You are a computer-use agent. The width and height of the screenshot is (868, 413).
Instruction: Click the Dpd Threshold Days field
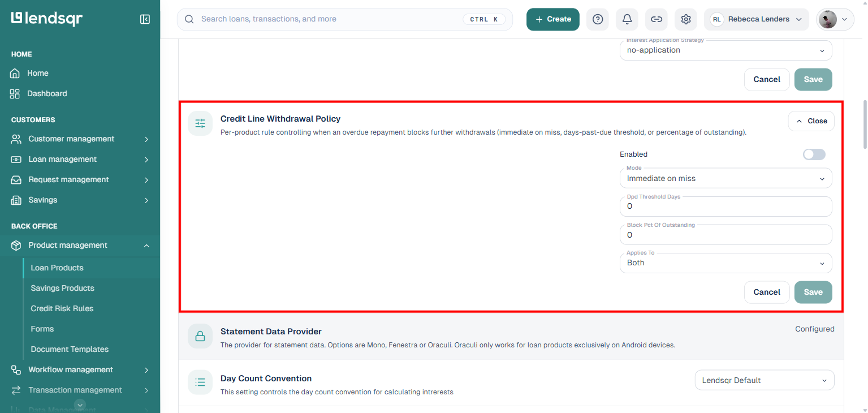[x=726, y=206]
